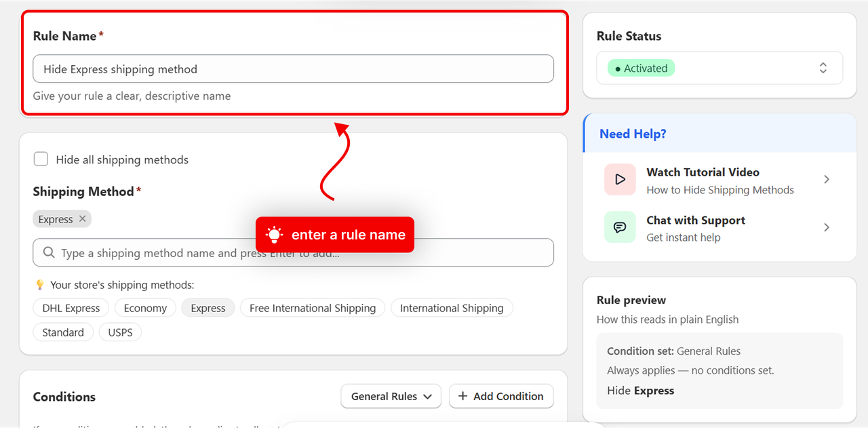Click the green chat bubble icon

click(620, 228)
